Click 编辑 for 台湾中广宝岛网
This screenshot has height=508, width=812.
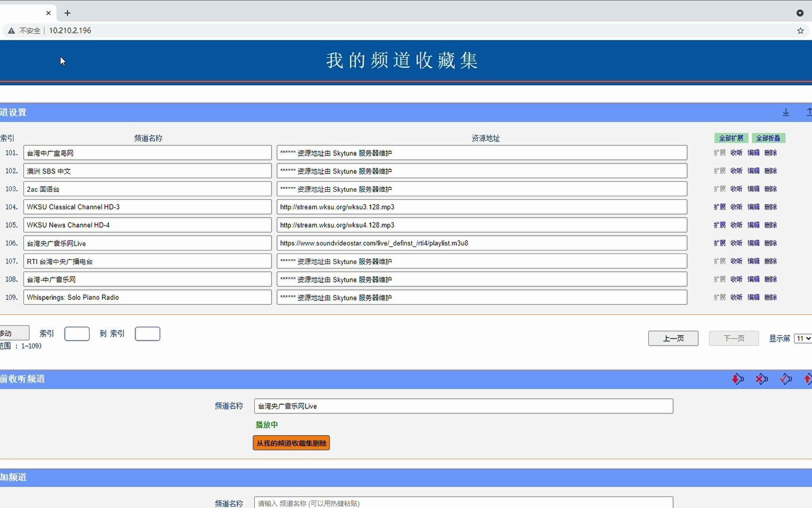[753, 153]
